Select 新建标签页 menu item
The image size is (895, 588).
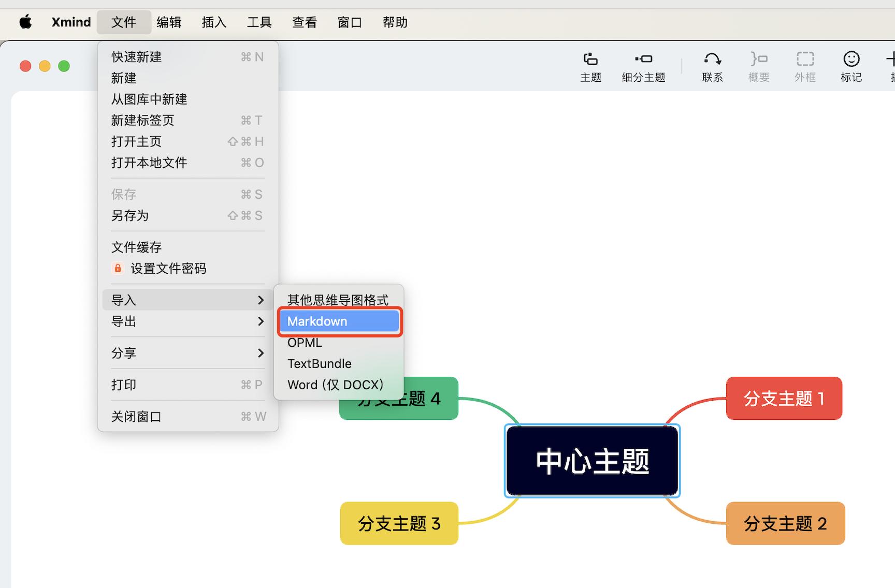click(188, 121)
